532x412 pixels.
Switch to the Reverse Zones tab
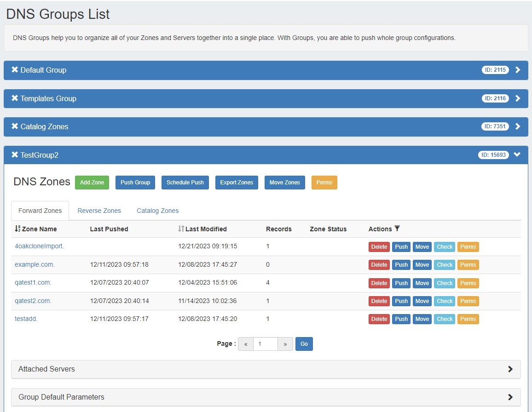point(99,211)
